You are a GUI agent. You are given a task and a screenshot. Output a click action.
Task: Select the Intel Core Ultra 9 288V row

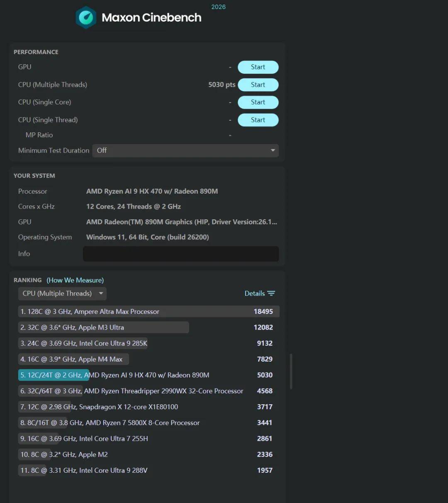point(149,471)
